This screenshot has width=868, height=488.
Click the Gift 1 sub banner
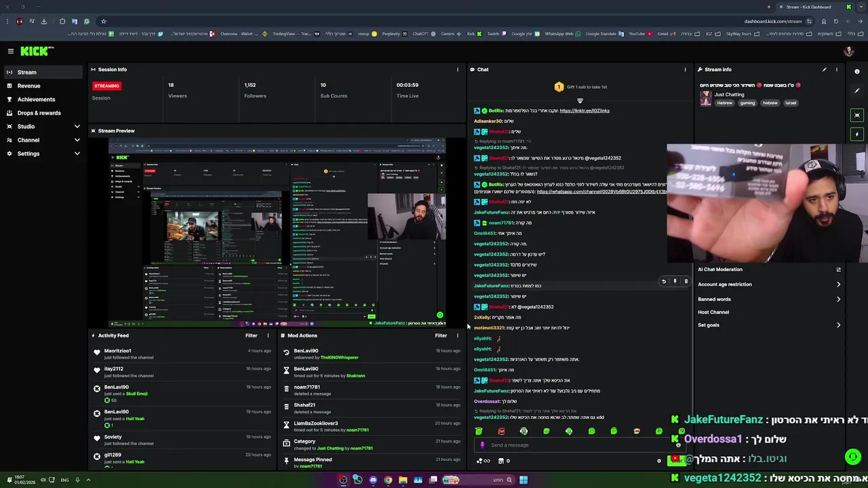click(x=580, y=87)
